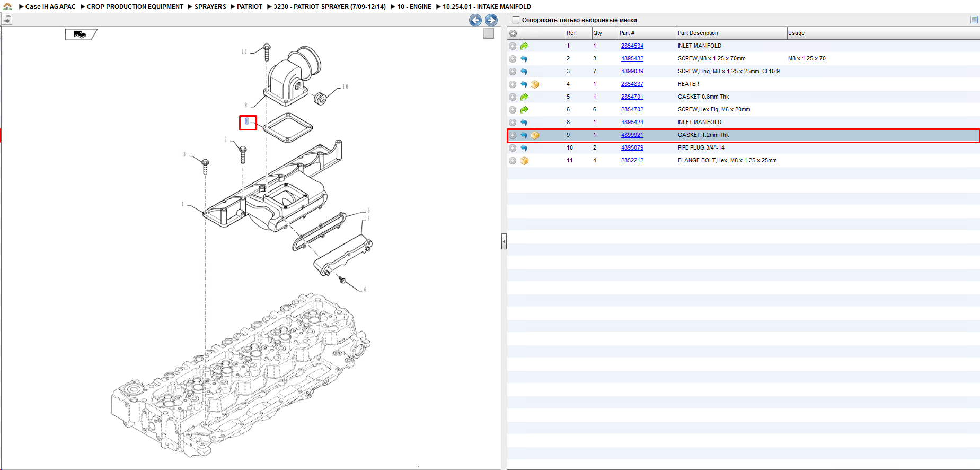Click the green arrow icon for GASKET,0.8mm Thk

[x=524, y=97]
